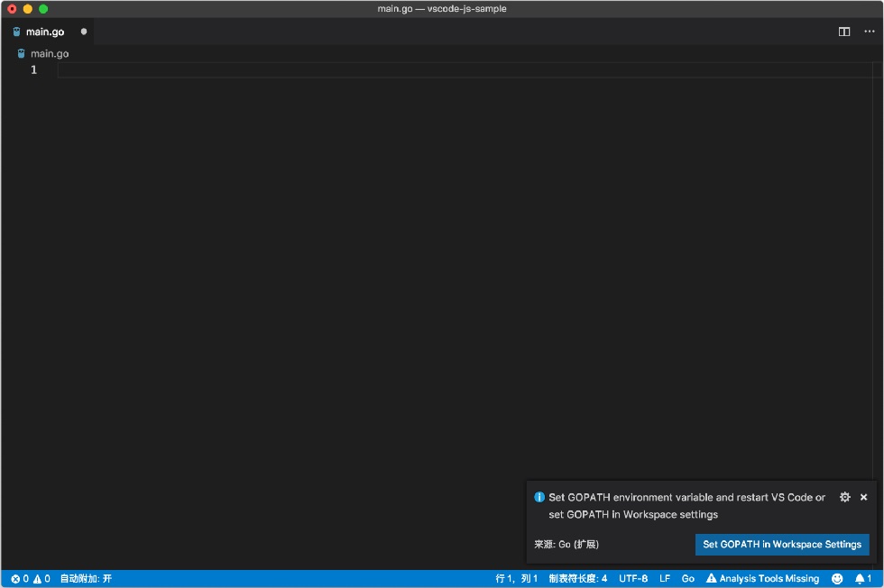Click the notification gear settings icon
The width and height of the screenshot is (884, 588).
pyautogui.click(x=844, y=497)
